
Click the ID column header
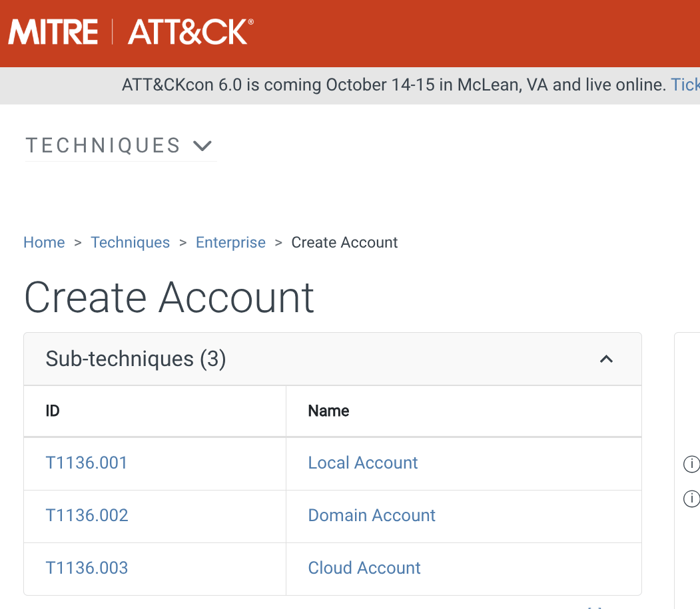tap(53, 411)
